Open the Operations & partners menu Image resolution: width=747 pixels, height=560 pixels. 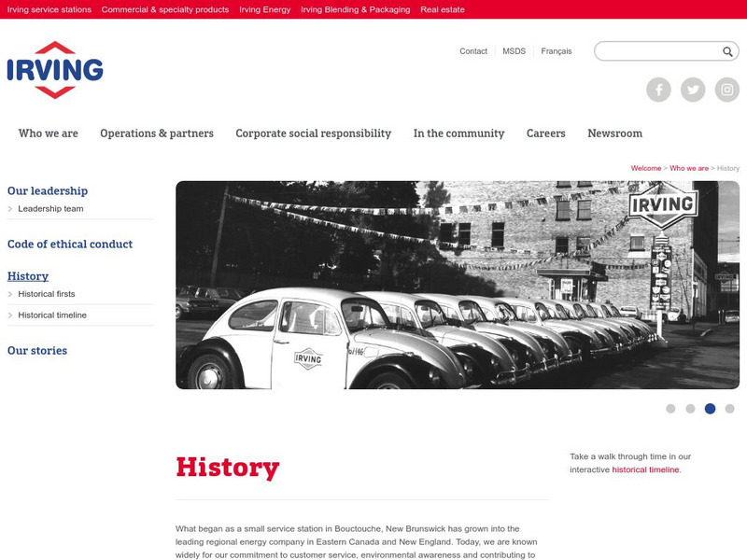(157, 133)
